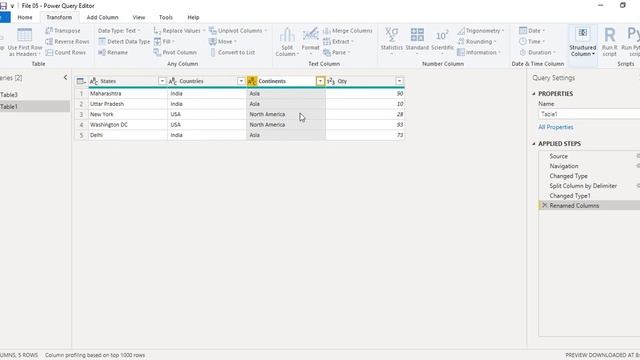Click Unpivot Columns

238,31
